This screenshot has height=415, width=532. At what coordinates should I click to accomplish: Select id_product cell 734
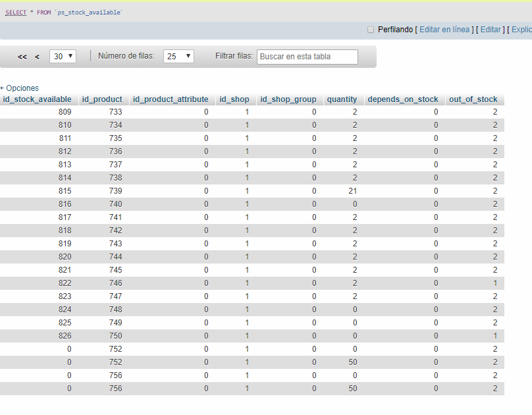click(116, 125)
